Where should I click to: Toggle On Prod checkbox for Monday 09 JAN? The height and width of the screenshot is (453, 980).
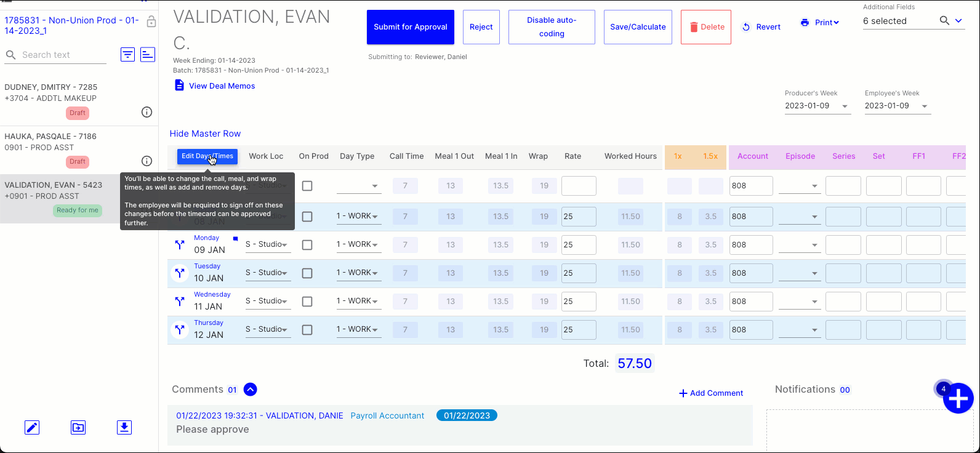[x=307, y=245]
